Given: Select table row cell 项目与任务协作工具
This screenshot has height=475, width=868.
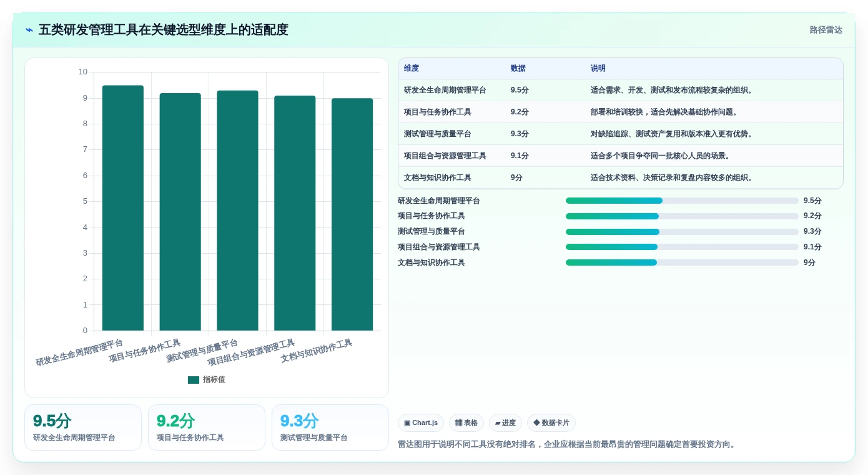Looking at the screenshot, I should tap(438, 112).
